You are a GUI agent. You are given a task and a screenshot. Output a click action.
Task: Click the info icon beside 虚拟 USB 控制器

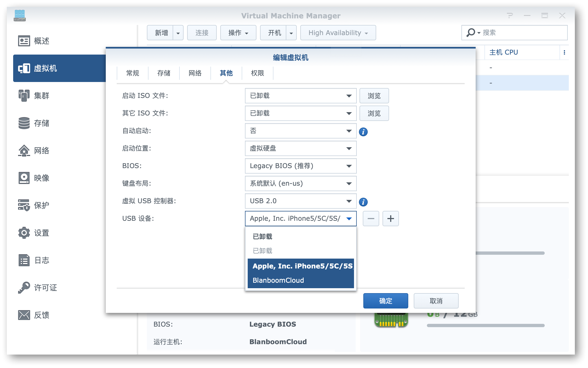coord(363,202)
